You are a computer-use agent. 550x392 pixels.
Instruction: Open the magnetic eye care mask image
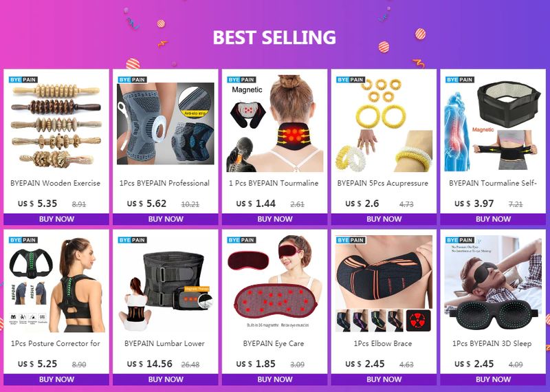[x=274, y=283]
